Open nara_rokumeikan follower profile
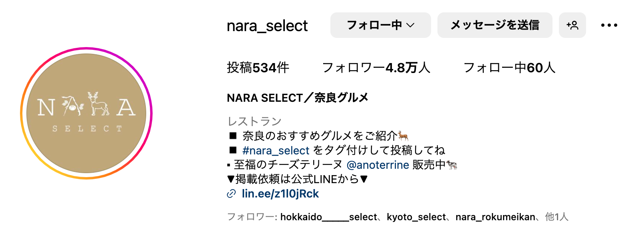 [495, 217]
